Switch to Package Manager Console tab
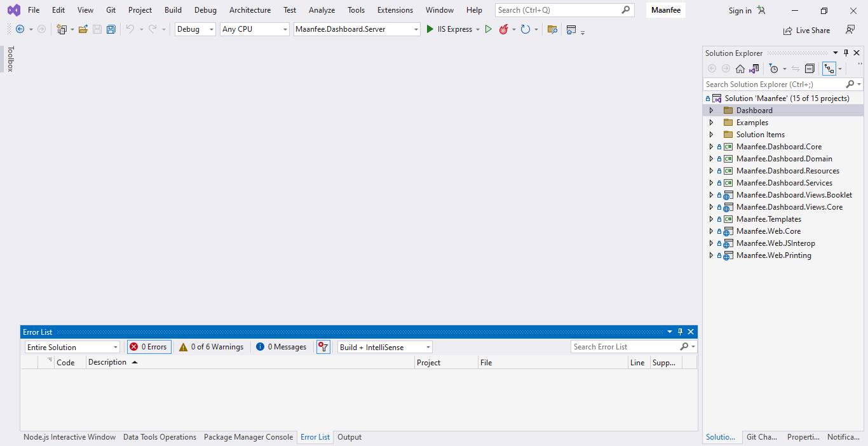This screenshot has height=446, width=868. (248, 437)
